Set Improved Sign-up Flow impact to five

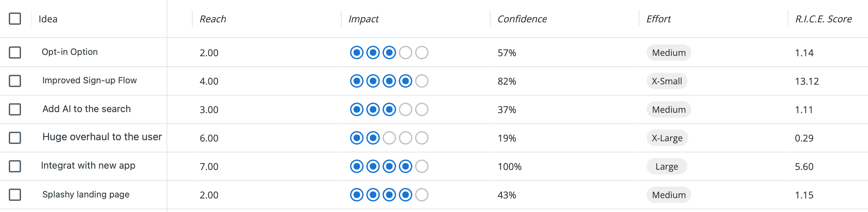[421, 81]
